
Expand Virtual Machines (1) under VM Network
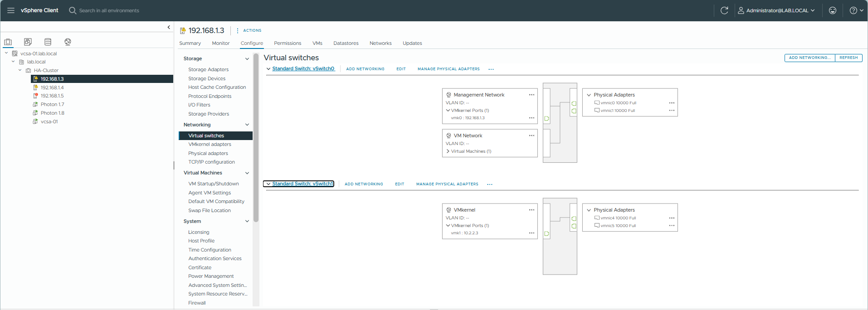[x=448, y=151]
